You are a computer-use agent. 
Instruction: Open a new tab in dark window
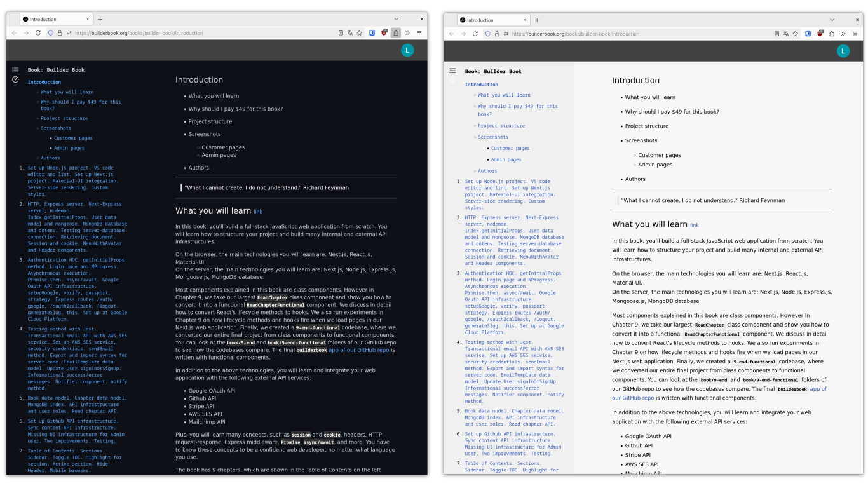[100, 19]
